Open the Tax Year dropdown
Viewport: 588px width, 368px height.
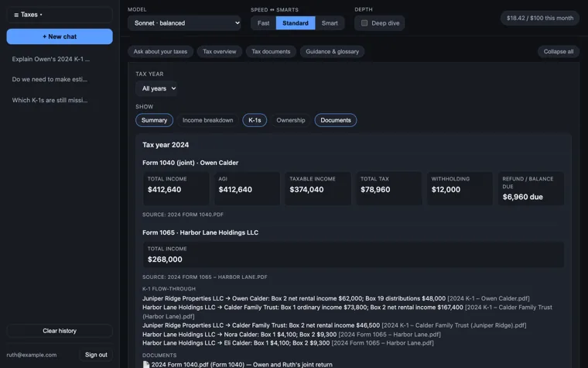click(157, 88)
